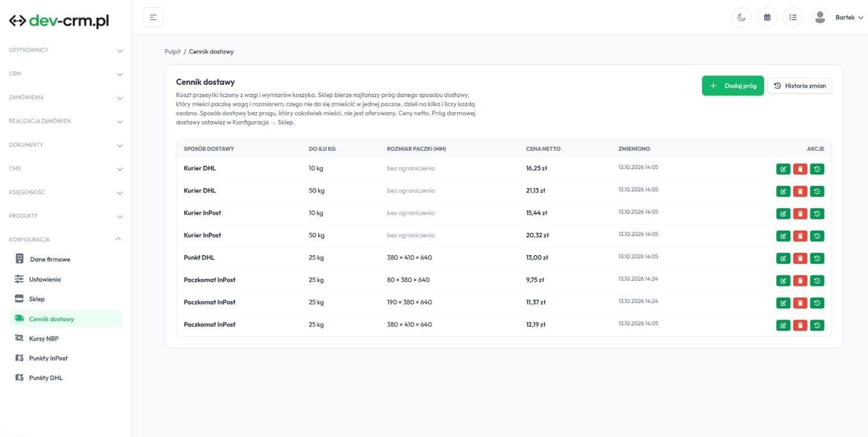This screenshot has height=437, width=868.
Task: Click the user avatar icon
Action: [820, 17]
